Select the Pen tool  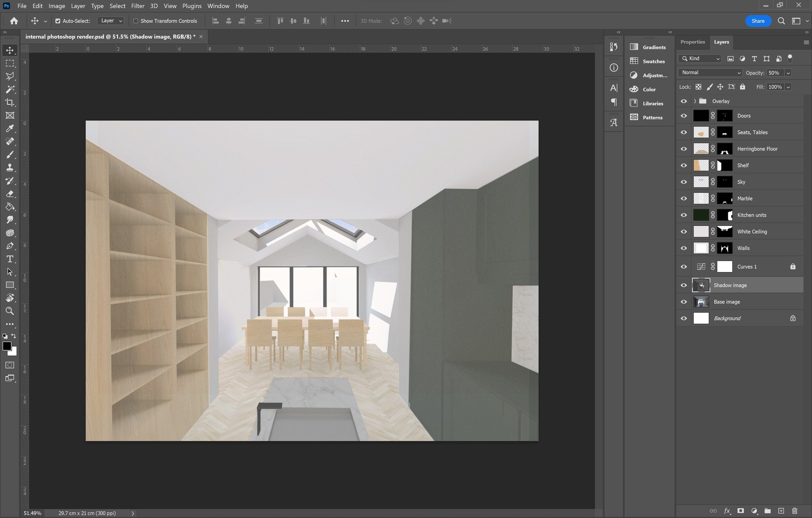10,246
